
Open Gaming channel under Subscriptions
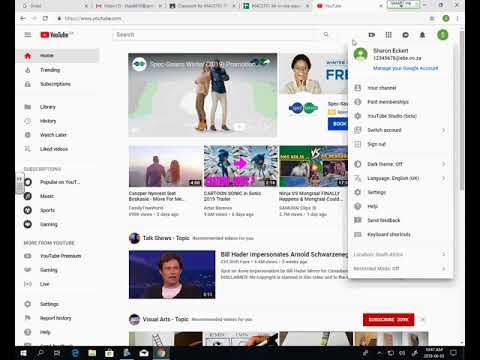click(x=57, y=224)
